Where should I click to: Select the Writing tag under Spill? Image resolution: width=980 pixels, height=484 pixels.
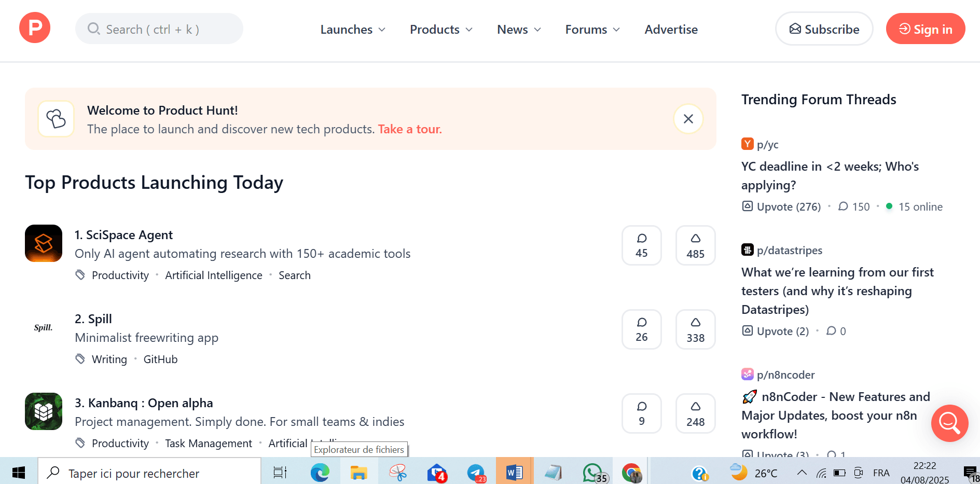pos(109,359)
